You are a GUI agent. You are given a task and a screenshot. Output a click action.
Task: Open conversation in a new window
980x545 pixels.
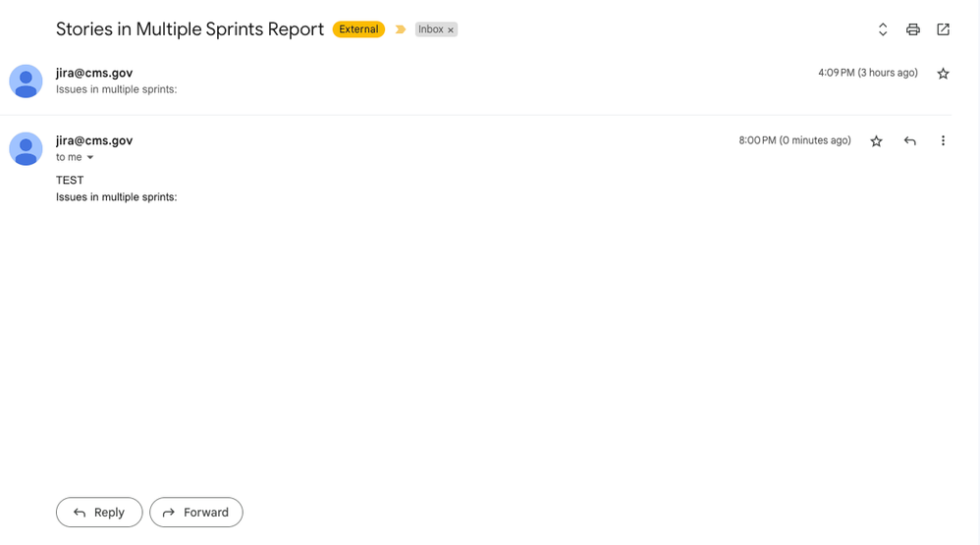[943, 29]
